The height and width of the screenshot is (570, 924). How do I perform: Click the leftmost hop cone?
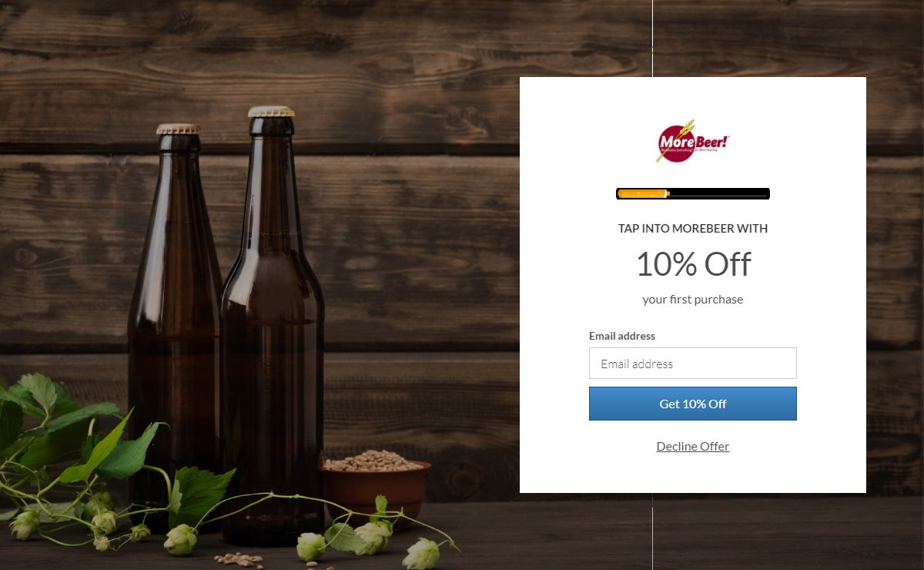pos(23,524)
